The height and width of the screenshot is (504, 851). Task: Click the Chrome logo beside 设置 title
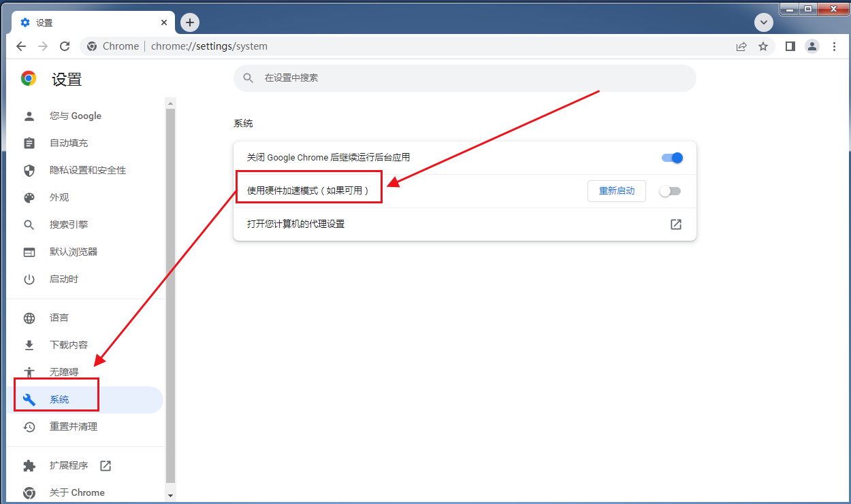[29, 79]
